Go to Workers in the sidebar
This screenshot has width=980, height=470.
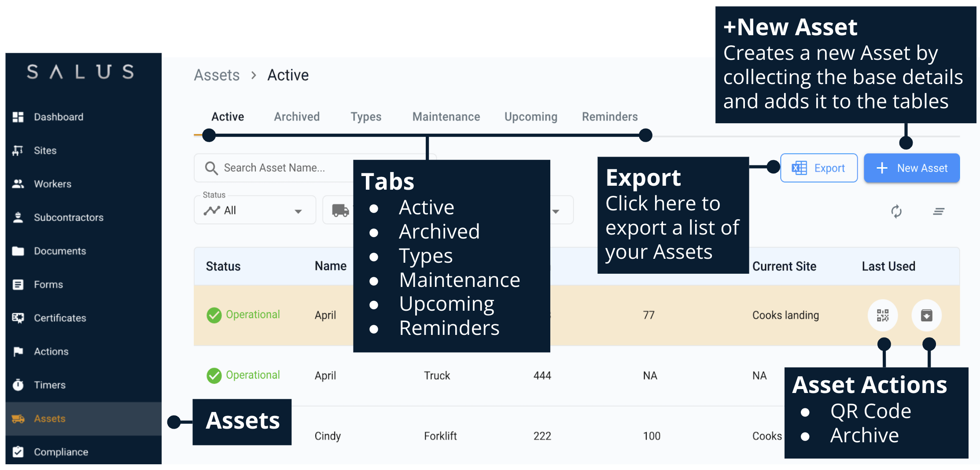(x=52, y=184)
